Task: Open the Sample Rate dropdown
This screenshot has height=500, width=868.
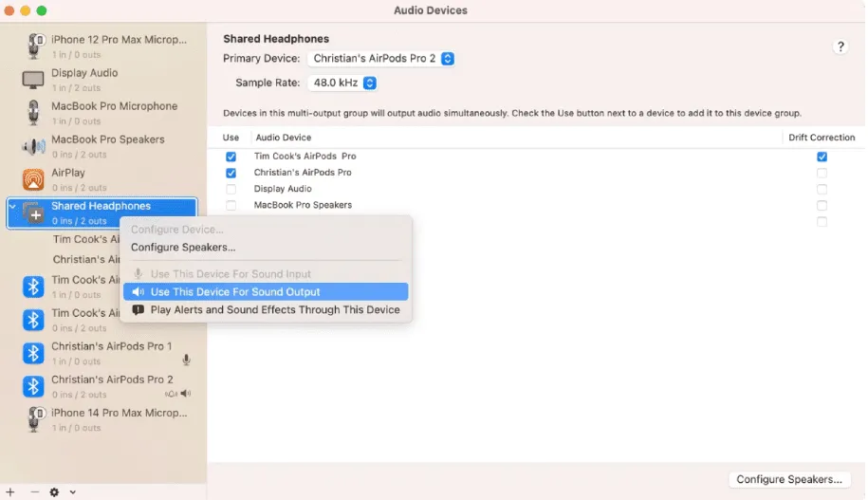Action: pos(342,83)
